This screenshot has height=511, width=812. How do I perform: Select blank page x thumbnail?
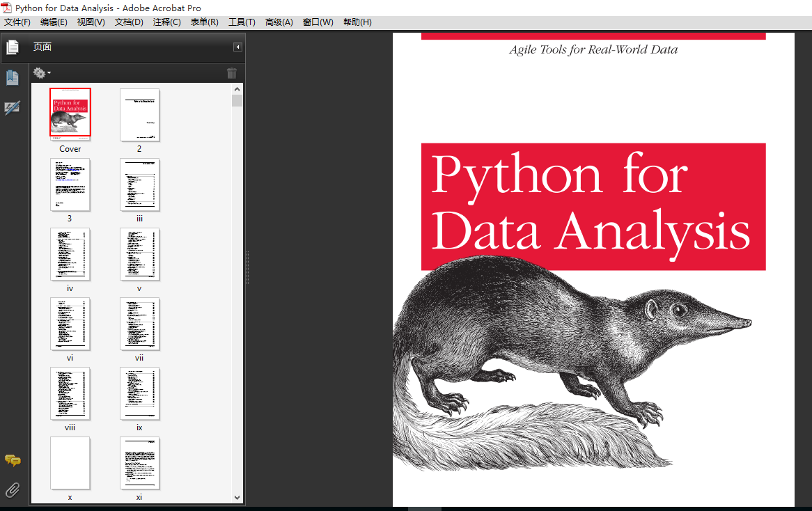coord(70,464)
